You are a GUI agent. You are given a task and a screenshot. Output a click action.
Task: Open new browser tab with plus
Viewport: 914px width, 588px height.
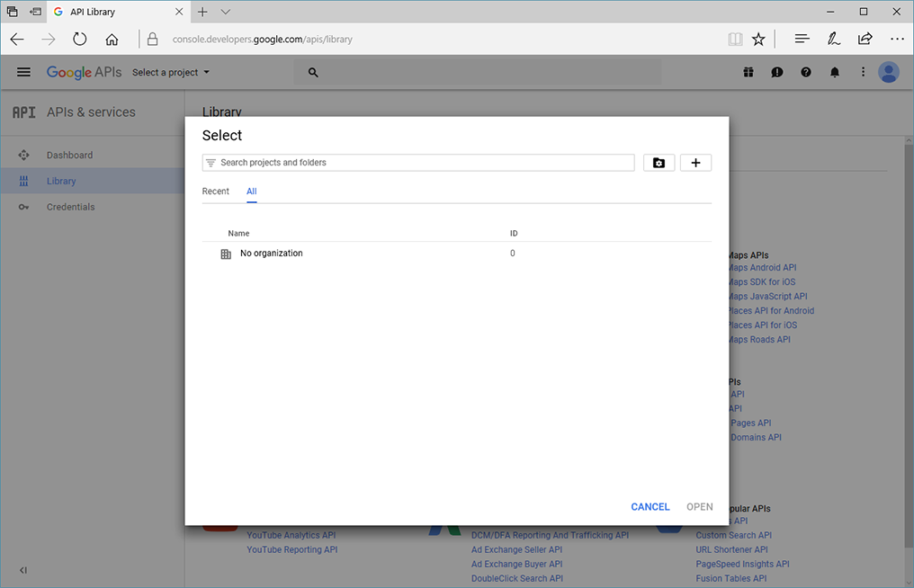[202, 12]
